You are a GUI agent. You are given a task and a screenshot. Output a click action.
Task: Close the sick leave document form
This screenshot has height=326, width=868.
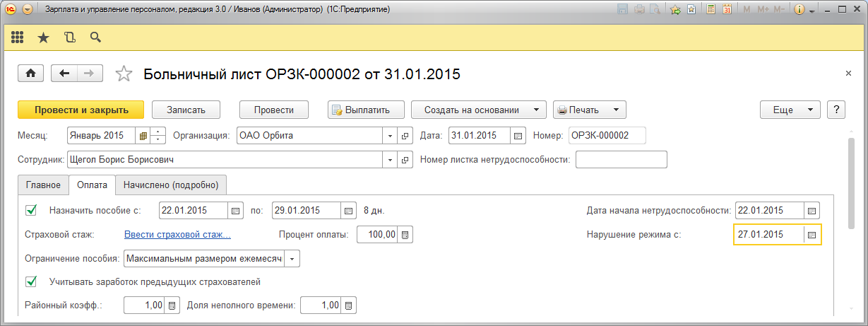pos(848,74)
